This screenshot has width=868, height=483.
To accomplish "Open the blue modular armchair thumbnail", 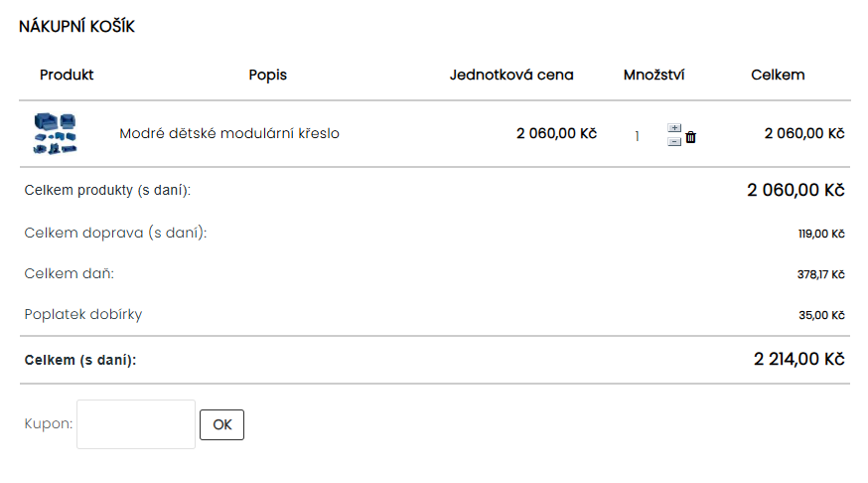I will (56, 133).
